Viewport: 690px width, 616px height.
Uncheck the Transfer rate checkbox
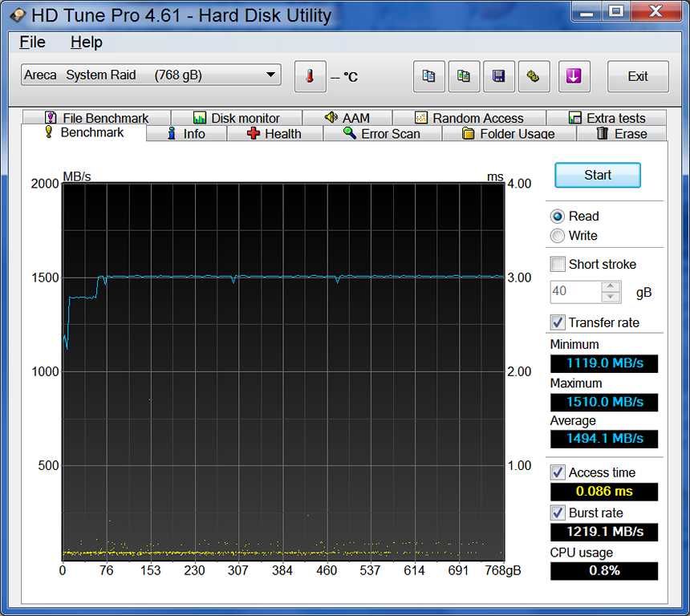tap(558, 322)
